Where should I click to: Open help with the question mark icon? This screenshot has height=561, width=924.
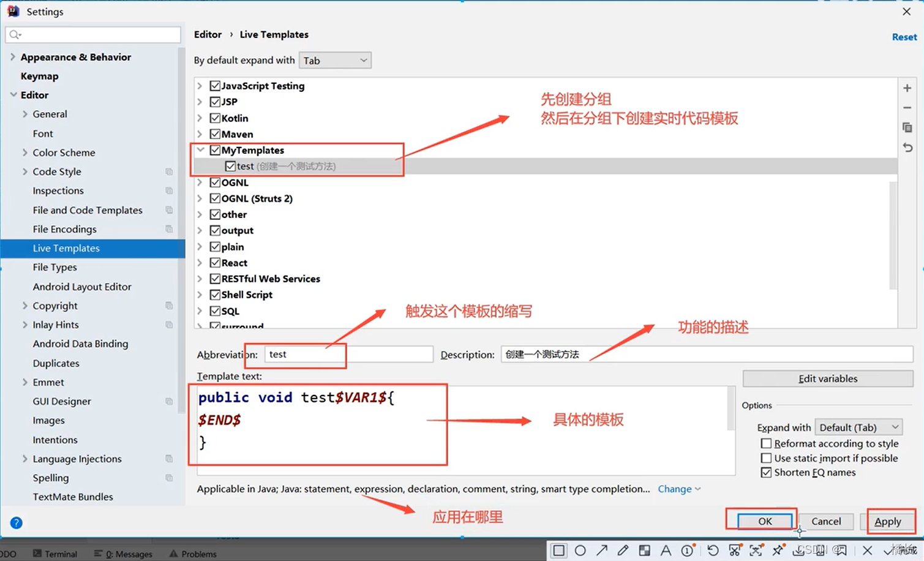[x=17, y=522]
